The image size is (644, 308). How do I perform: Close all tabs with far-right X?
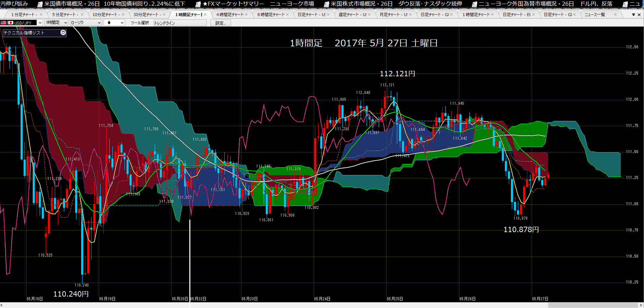click(639, 15)
